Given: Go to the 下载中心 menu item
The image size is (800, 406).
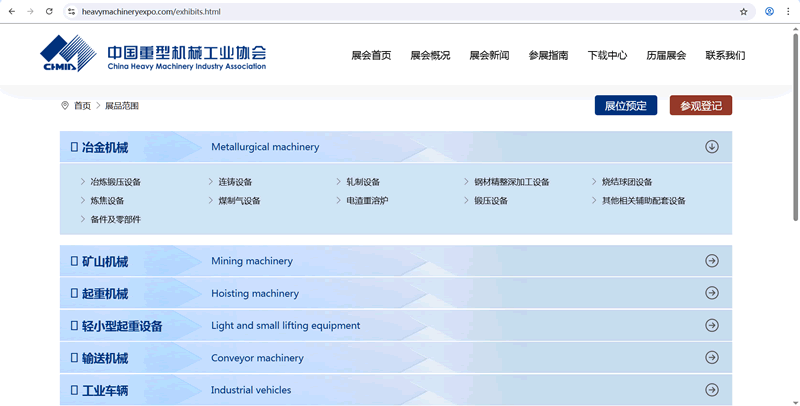Looking at the screenshot, I should [607, 56].
